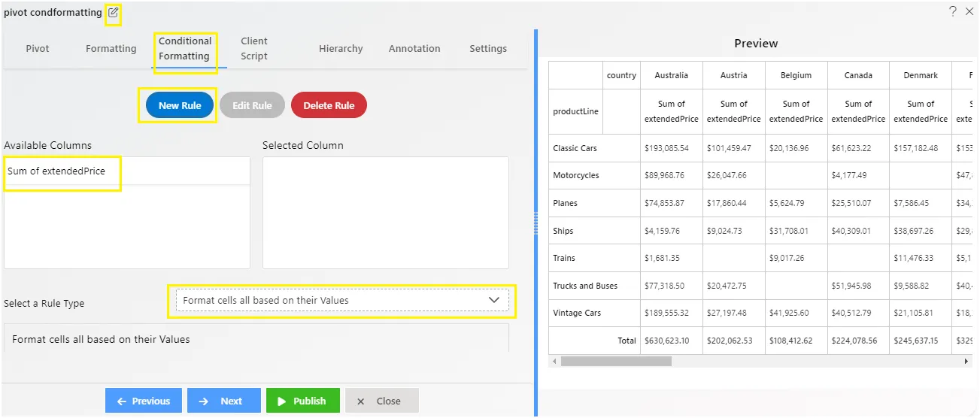Click the productLine header cell

tap(576, 111)
